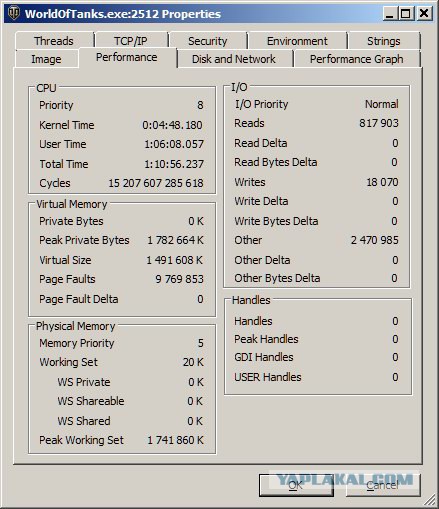Click the WS Shared label
The height and width of the screenshot is (509, 439).
pyautogui.click(x=84, y=421)
